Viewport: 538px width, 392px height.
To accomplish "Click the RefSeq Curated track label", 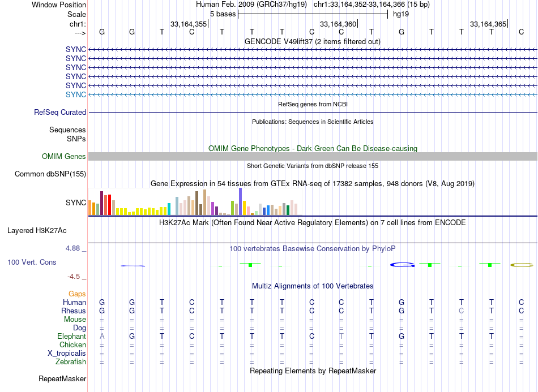I will pyautogui.click(x=60, y=112).
